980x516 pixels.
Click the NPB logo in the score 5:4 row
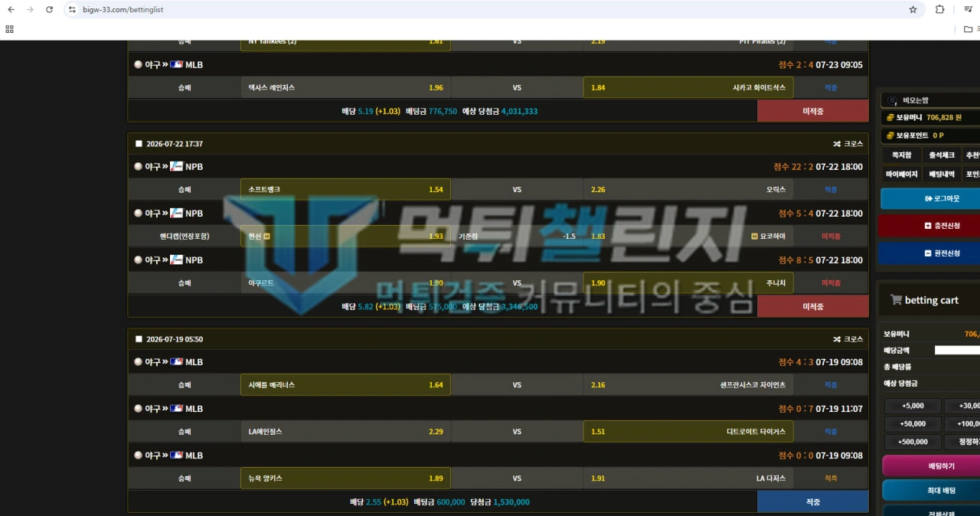point(176,214)
